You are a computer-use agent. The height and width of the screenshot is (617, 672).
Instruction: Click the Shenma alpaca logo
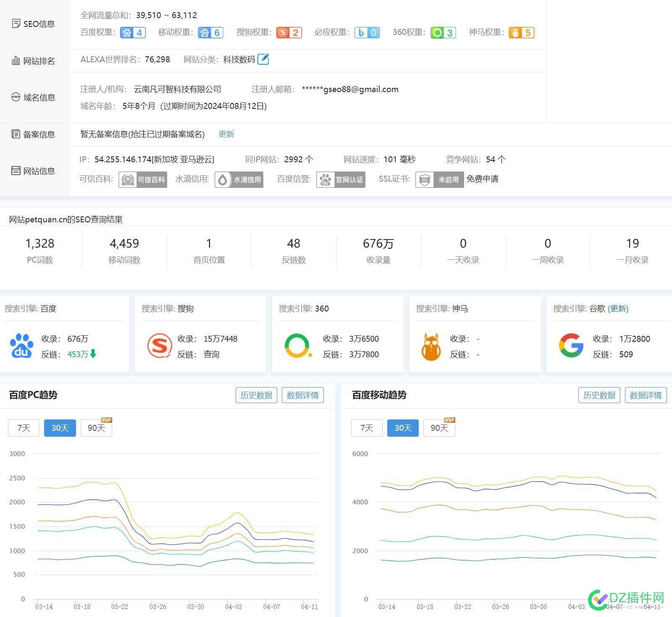(431, 347)
